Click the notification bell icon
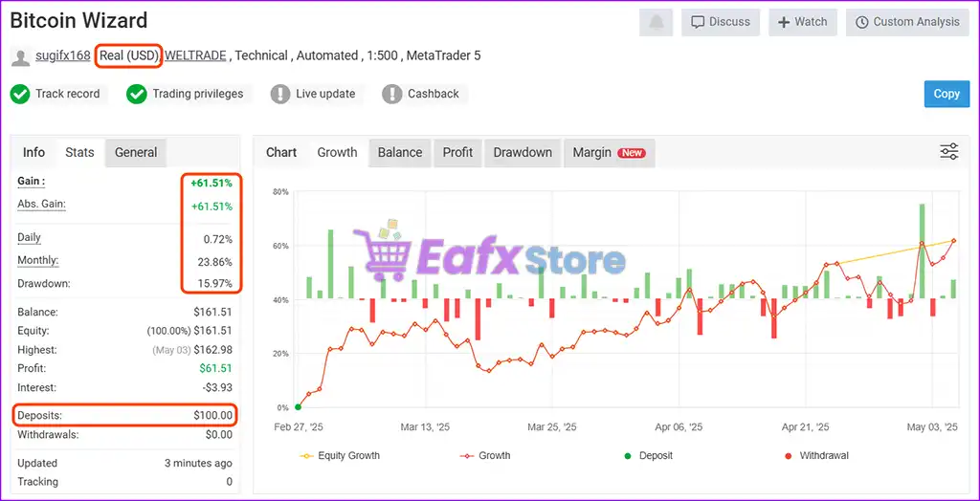The image size is (980, 501). pyautogui.click(x=656, y=23)
